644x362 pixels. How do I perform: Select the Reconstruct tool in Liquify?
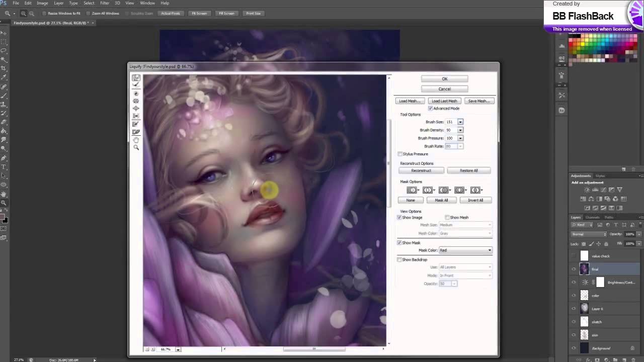[136, 85]
